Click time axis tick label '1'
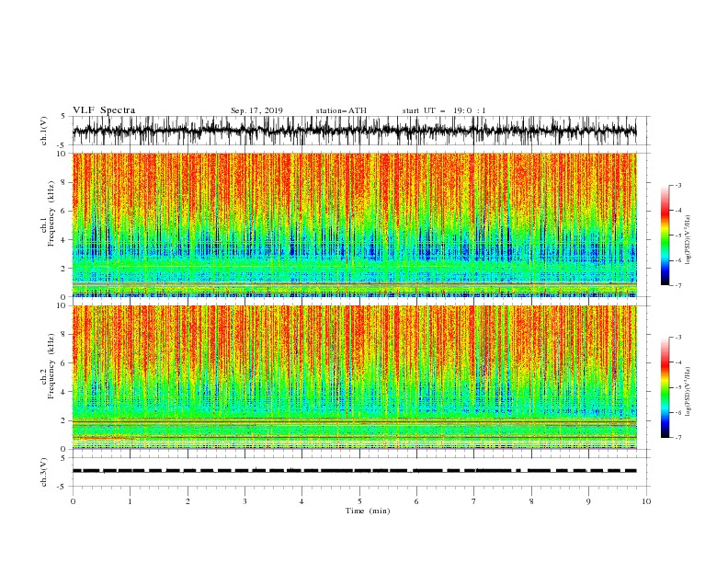 point(130,501)
